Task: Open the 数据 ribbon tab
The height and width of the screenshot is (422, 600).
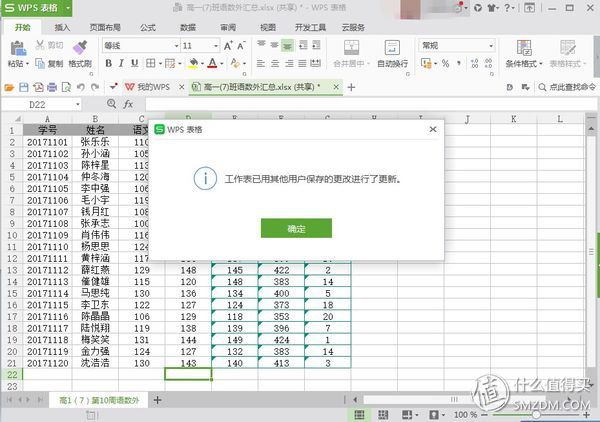Action: pos(188,28)
